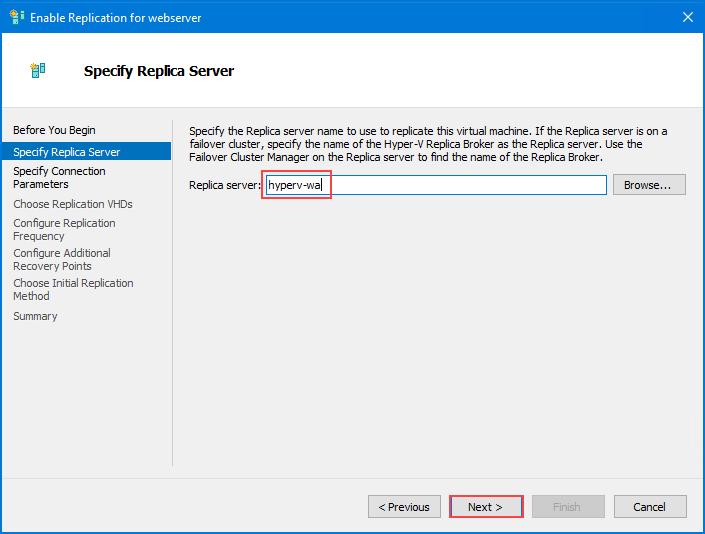Click the replication wizard icon in title bar
This screenshot has width=705, height=534.
click(17, 17)
